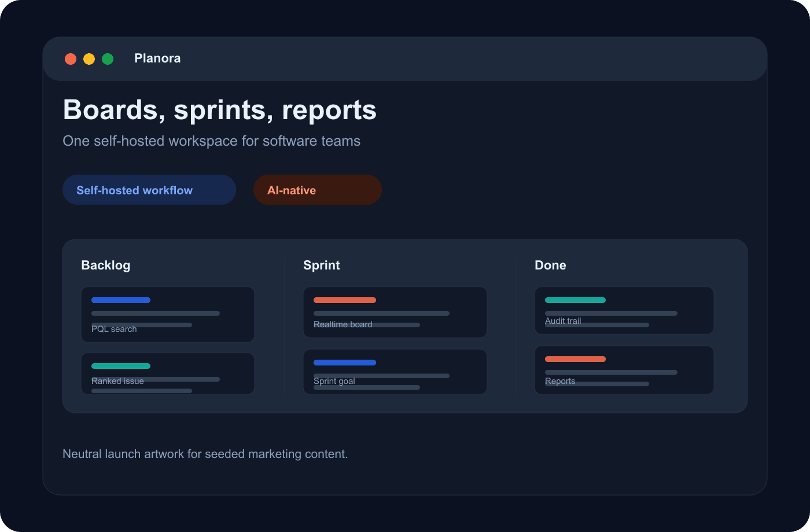This screenshot has width=810, height=532.
Task: Click the blue tag on Sprint goal card
Action: coord(345,363)
